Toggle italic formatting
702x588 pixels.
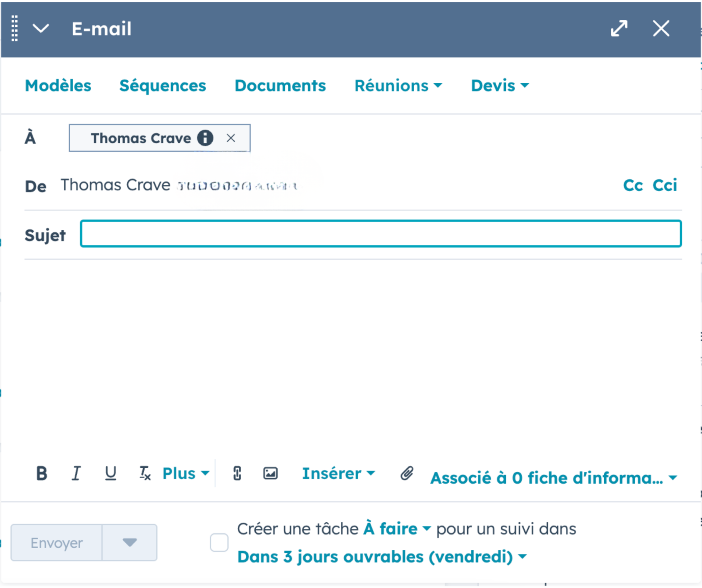76,474
